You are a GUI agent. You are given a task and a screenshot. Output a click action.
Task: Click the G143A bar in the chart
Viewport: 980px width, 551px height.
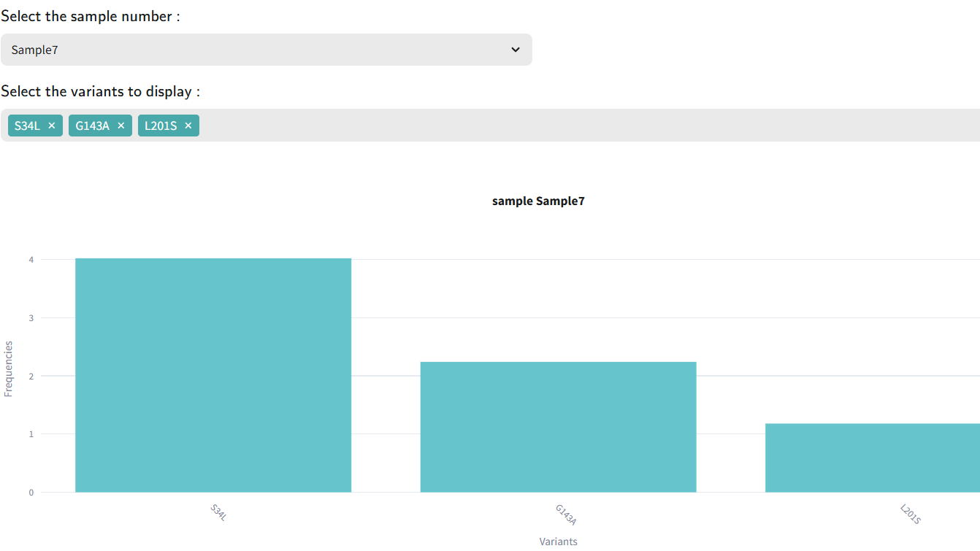point(558,427)
